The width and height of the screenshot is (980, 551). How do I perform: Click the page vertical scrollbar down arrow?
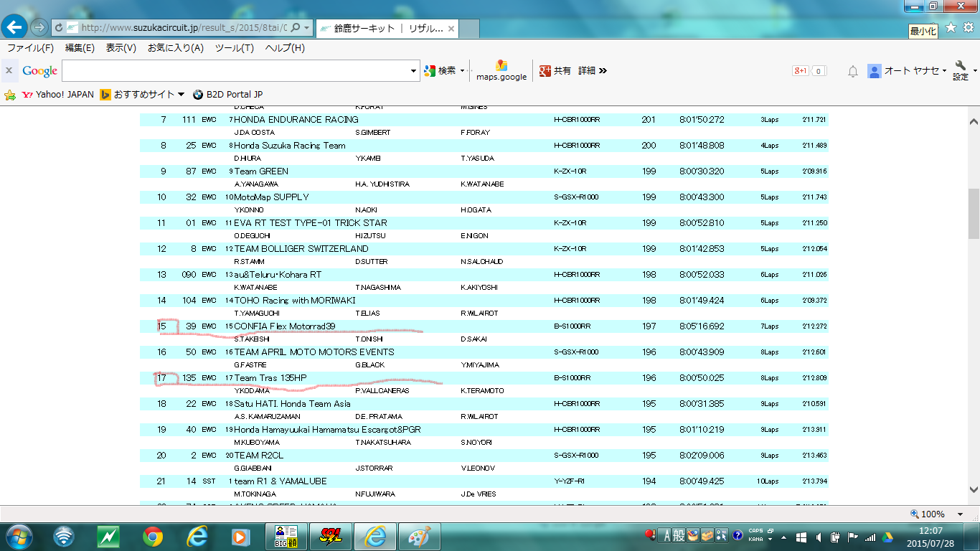pyautogui.click(x=974, y=490)
